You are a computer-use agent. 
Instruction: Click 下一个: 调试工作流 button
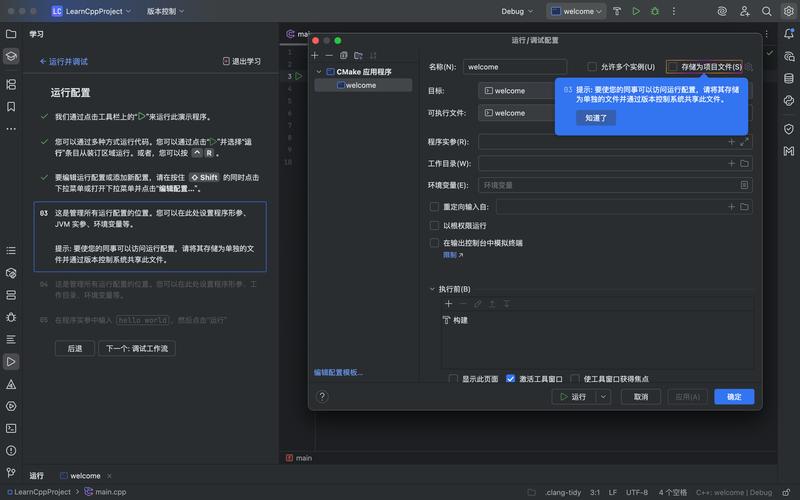click(137, 348)
